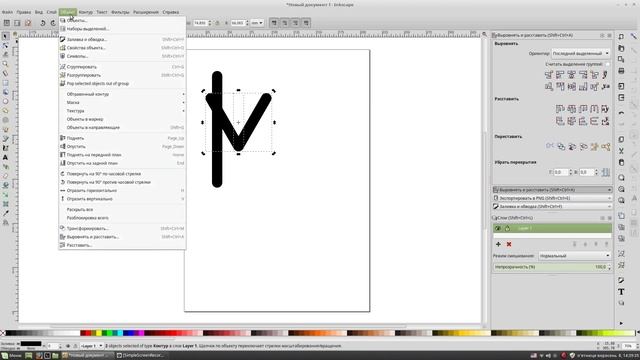Click the horizontal overlap gap field

point(563,172)
